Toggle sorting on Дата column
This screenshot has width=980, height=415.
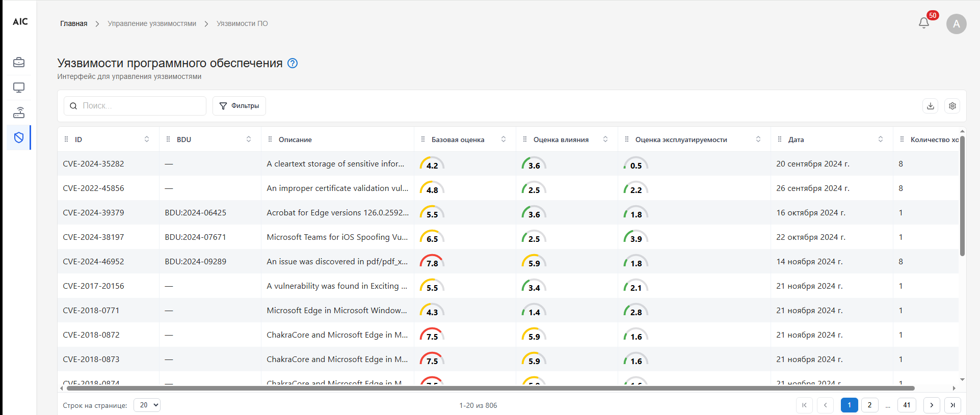[880, 140]
